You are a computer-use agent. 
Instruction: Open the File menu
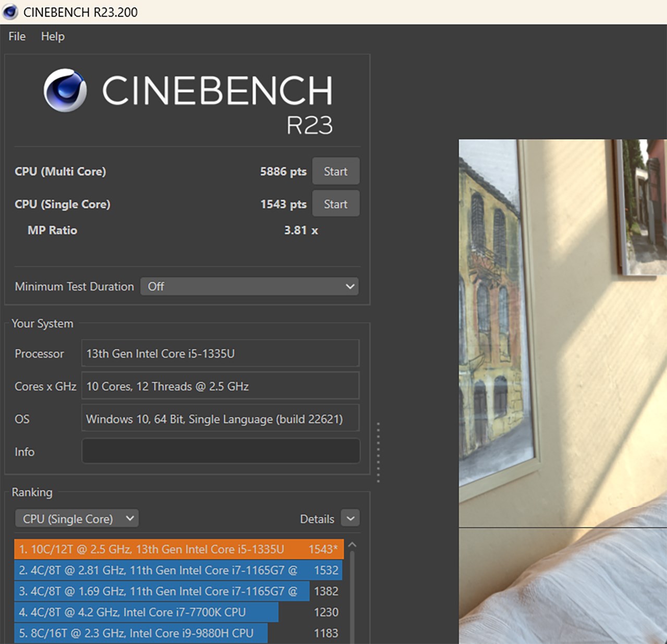(x=16, y=36)
